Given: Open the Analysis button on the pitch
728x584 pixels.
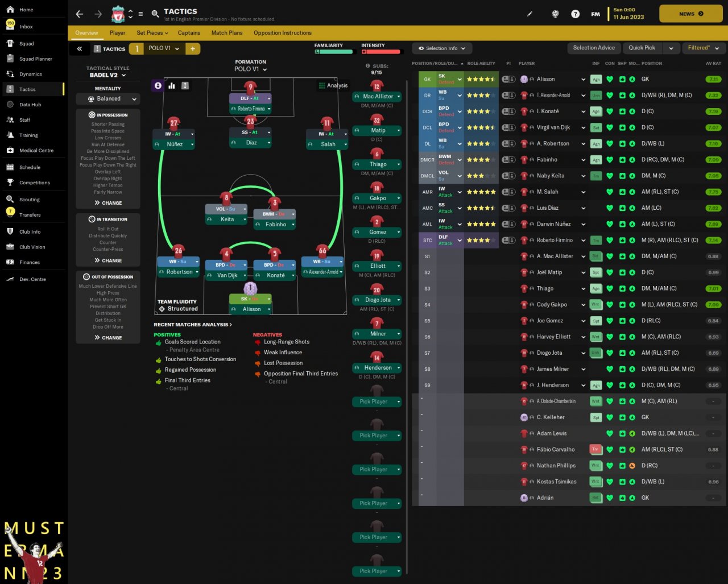Looking at the screenshot, I should 333,85.
